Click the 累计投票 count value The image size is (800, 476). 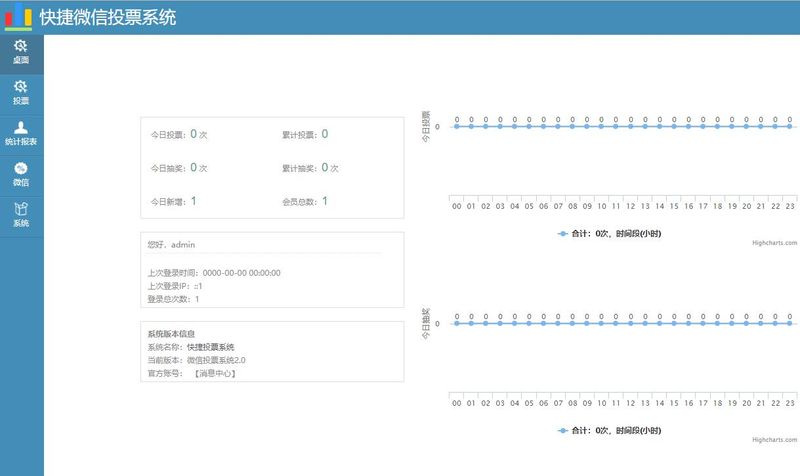[325, 134]
